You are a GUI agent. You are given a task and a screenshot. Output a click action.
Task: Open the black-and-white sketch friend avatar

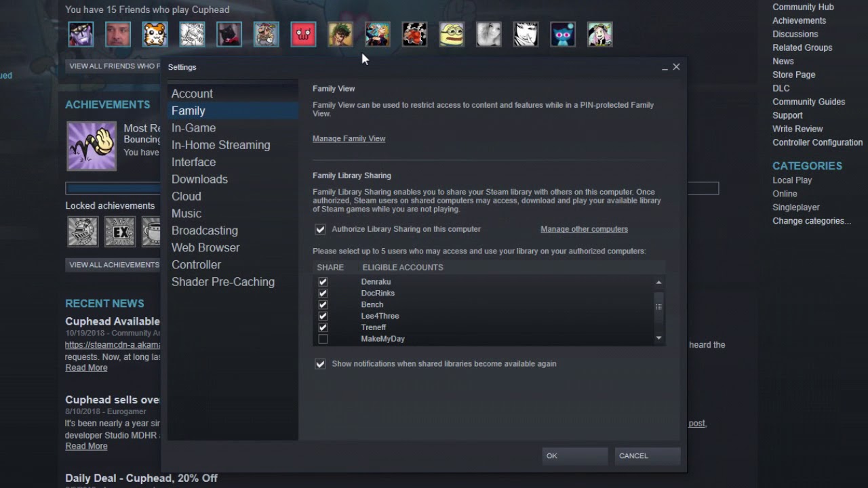192,35
